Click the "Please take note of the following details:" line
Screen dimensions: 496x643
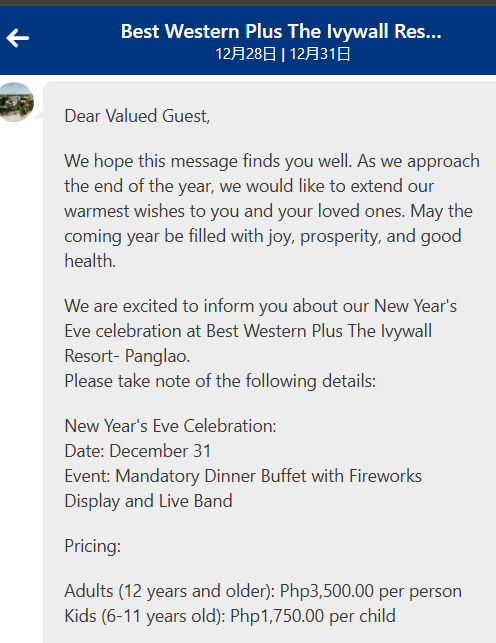click(x=220, y=381)
